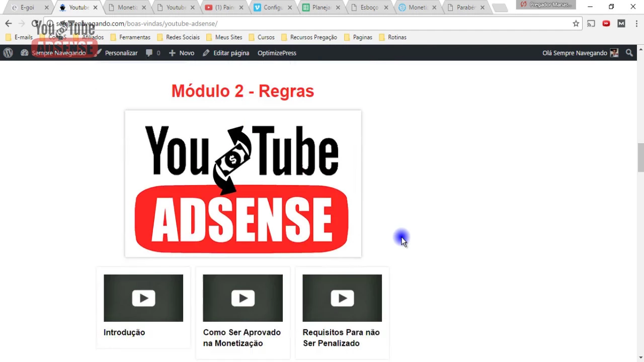Image resolution: width=644 pixels, height=362 pixels.
Task: Switch to the Planeja spreadsheet tab
Action: point(321,8)
